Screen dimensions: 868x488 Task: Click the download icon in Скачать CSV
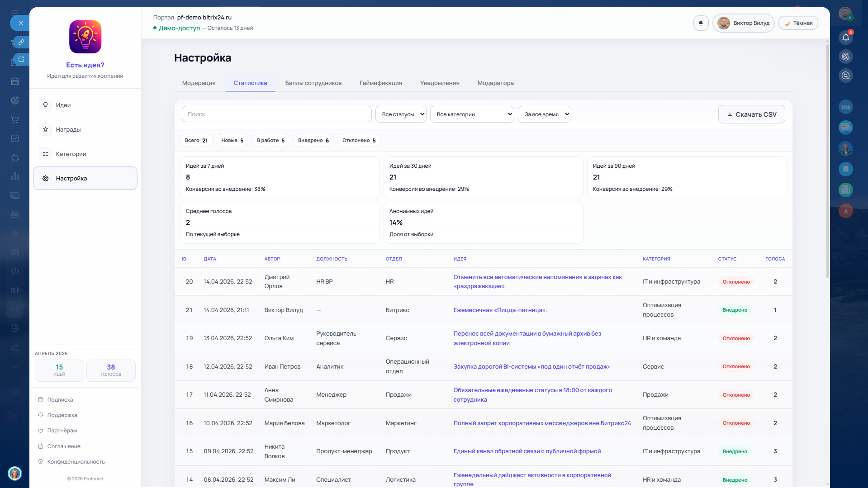tap(730, 114)
